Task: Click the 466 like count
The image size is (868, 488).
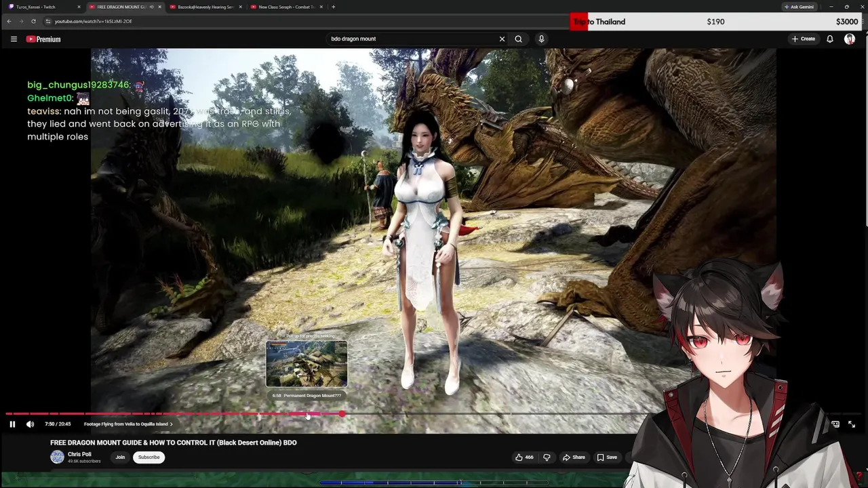Action: tap(529, 457)
